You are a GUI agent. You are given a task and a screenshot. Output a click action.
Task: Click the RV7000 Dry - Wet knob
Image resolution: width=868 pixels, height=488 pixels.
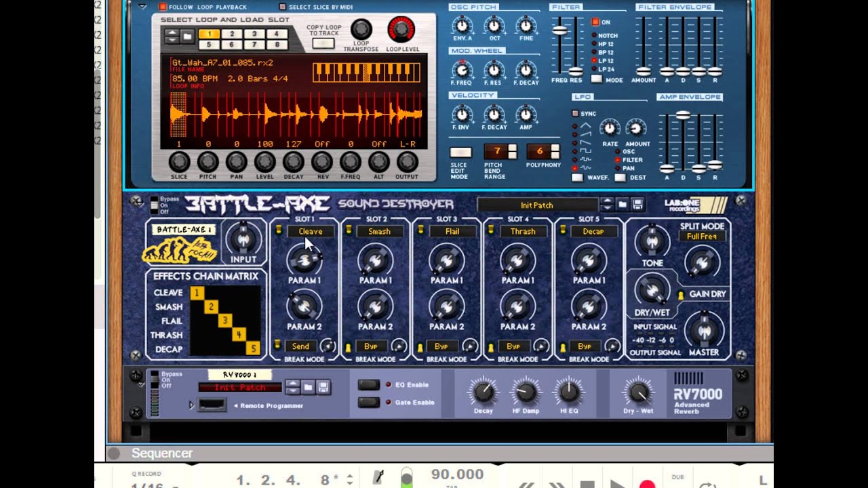638,392
